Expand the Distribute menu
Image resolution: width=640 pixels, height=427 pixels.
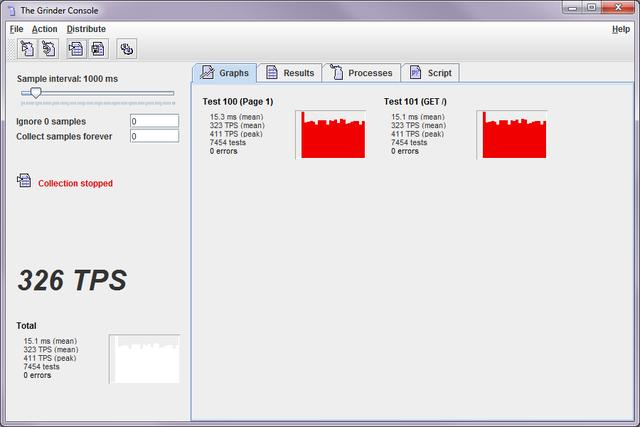[x=86, y=29]
